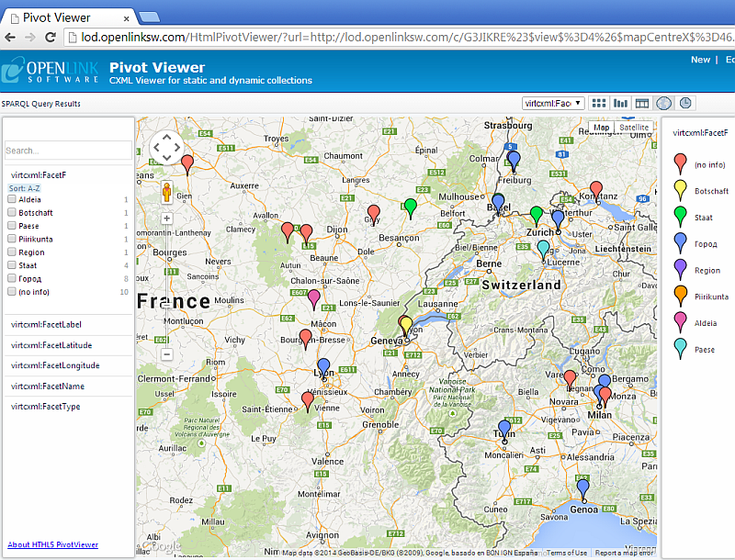735x560 pixels.
Task: Zoom in with the map plus button
Action: coord(167,218)
